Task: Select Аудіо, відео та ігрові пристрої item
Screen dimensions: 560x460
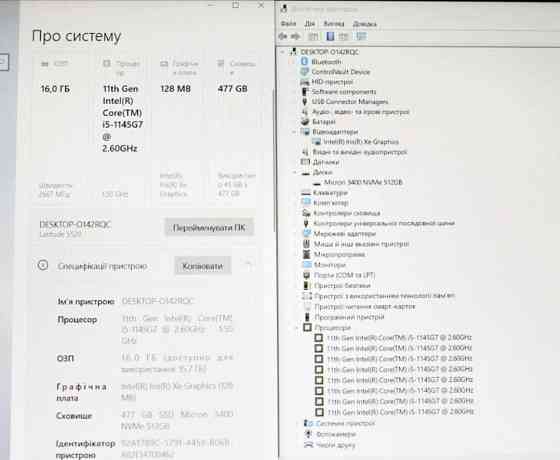Action: click(x=361, y=112)
